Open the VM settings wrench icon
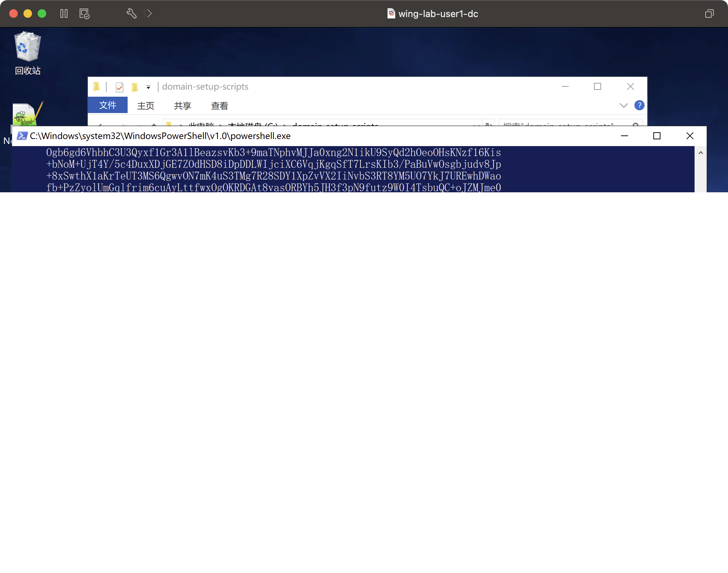 pos(132,14)
